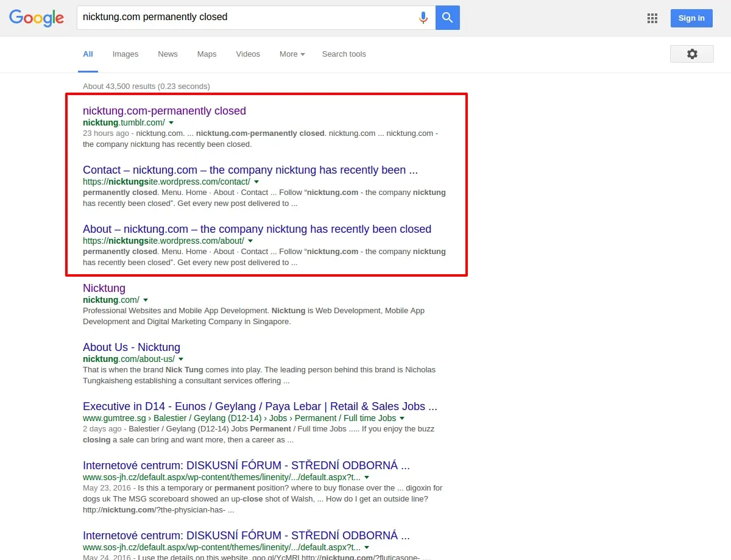
Task: Open the settings gear button
Action: pos(692,54)
